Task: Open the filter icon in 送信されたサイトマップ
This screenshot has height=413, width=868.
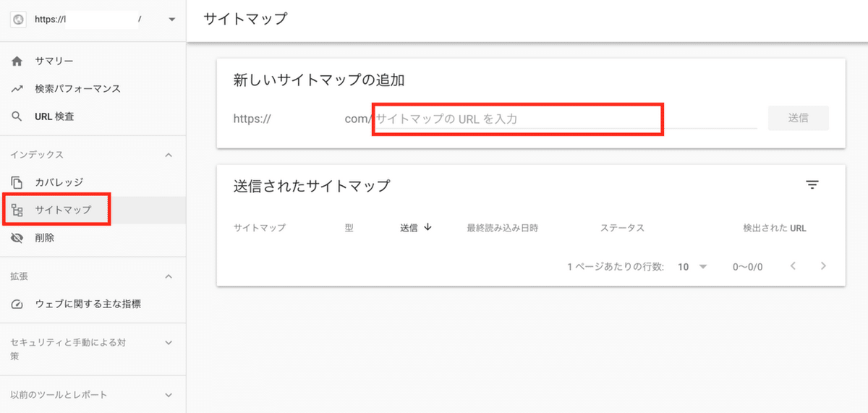Action: (812, 185)
